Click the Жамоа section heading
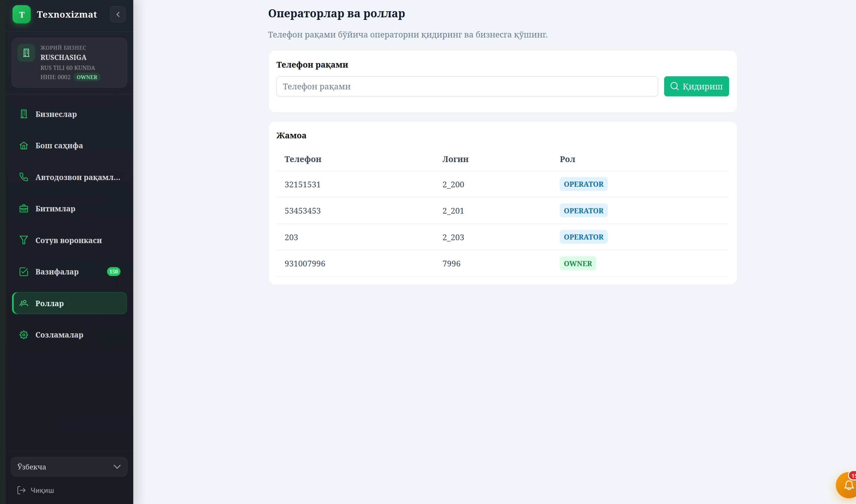Screen dimensions: 856x504 pos(291,135)
